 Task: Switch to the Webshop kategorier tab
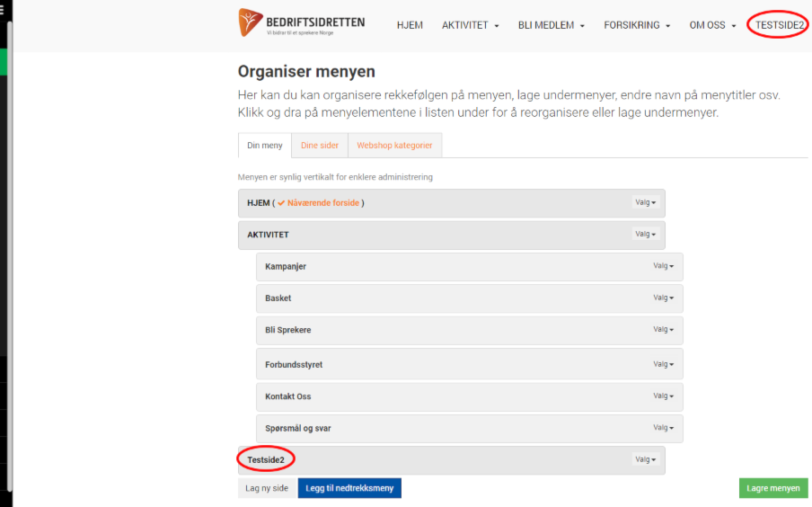(394, 146)
